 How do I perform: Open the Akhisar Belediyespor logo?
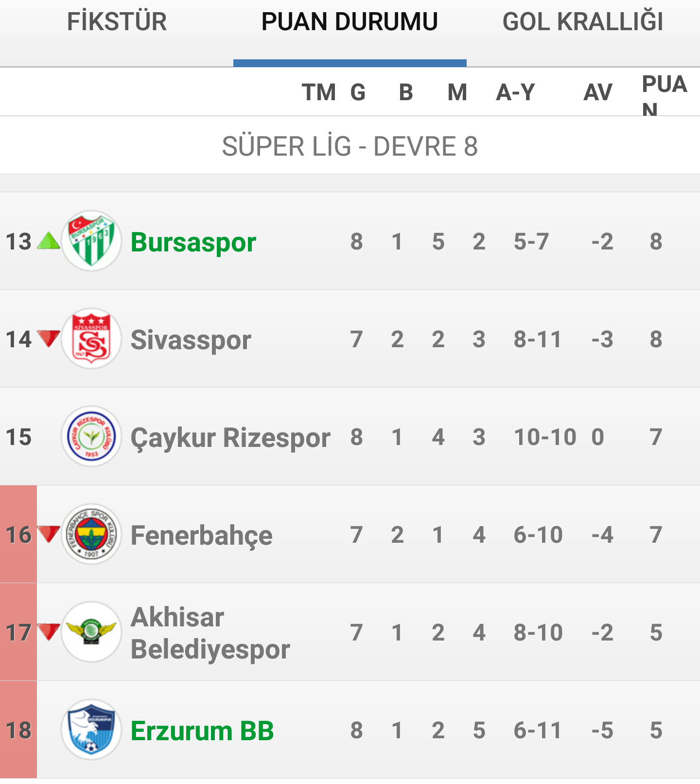coord(91,632)
